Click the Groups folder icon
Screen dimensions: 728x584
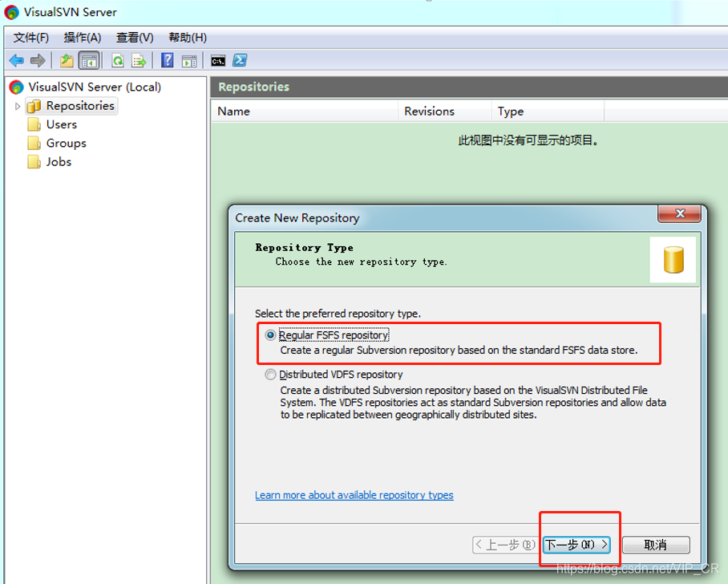[x=34, y=143]
